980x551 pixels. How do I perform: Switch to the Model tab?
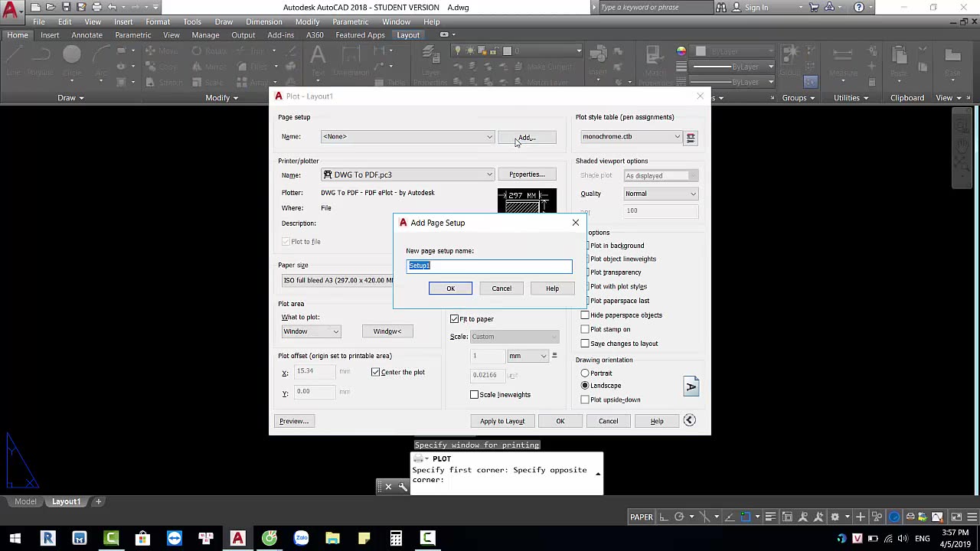[25, 501]
